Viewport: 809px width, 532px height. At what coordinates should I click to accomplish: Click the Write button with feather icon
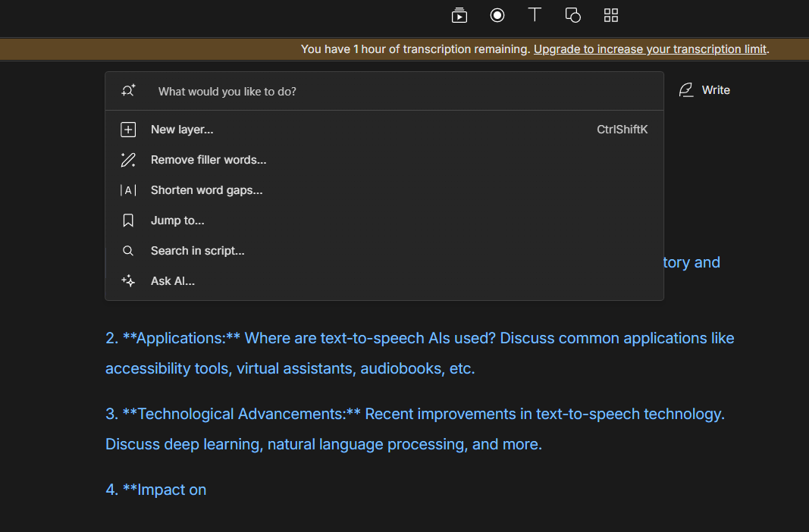tap(704, 90)
